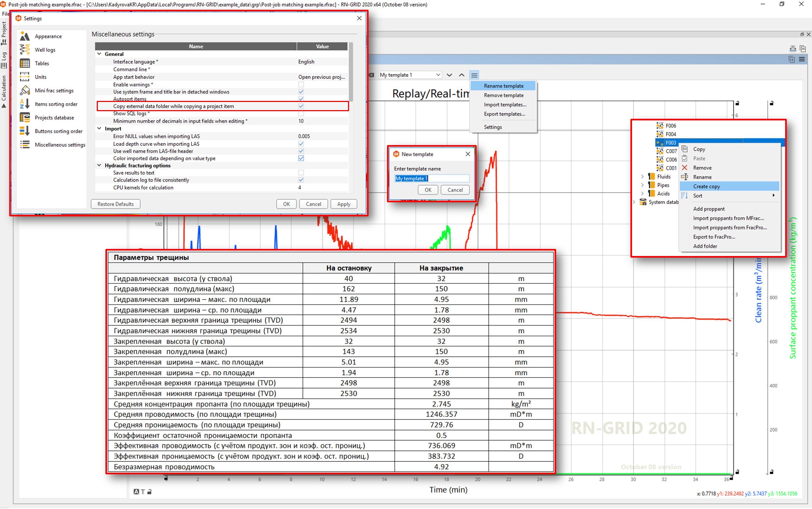Viewport: 812px width, 509px height.
Task: Choose Remove template from the menu
Action: [503, 95]
